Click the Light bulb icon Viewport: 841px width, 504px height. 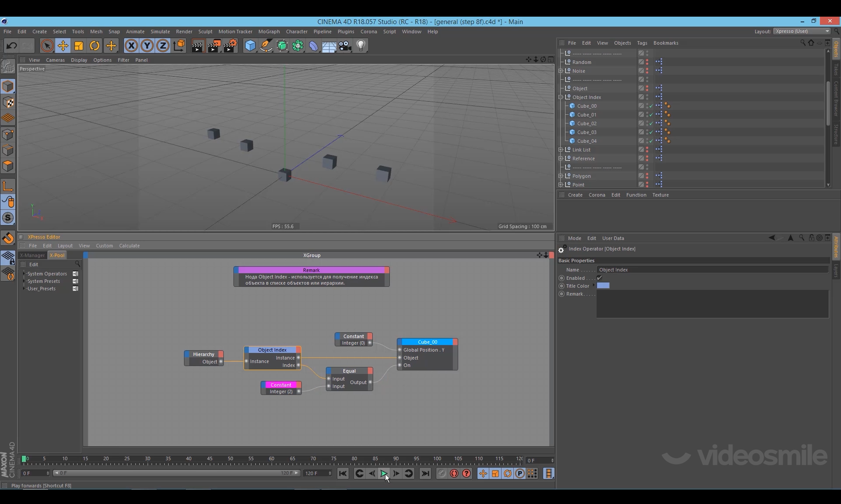pos(360,46)
